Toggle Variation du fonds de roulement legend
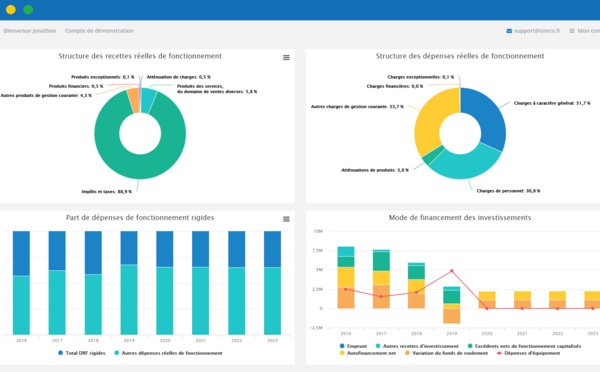The height and width of the screenshot is (372, 600). coord(446,353)
